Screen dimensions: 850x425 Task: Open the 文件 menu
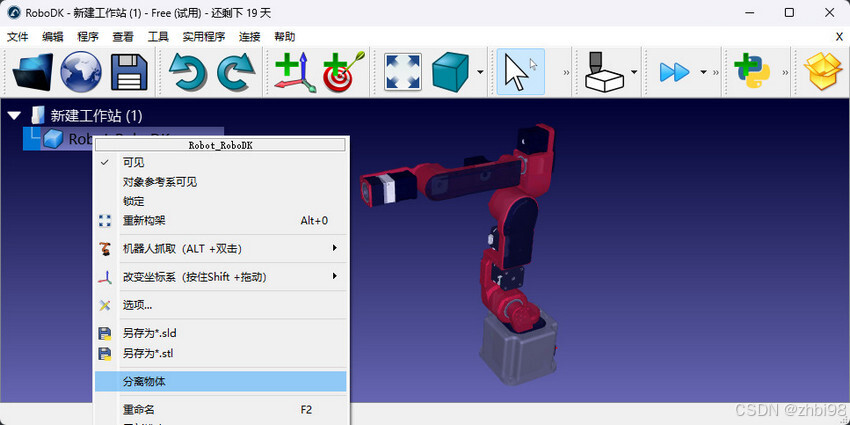pyautogui.click(x=17, y=37)
